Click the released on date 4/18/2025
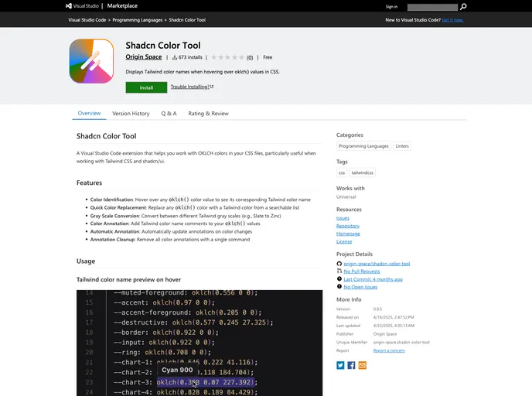The image size is (532, 396). click(394, 317)
